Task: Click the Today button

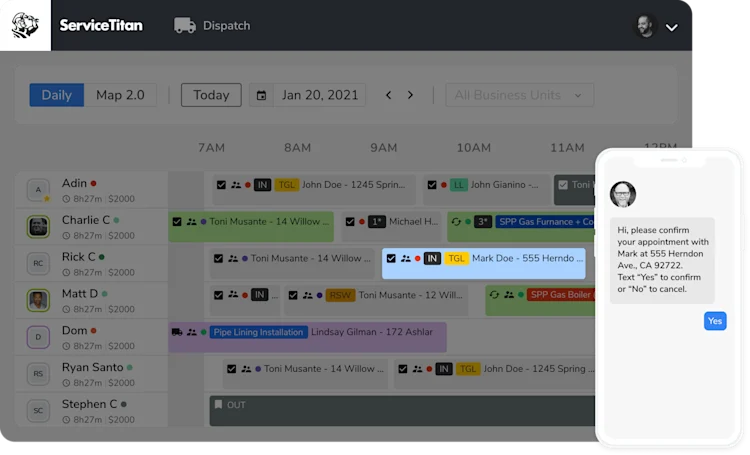Action: click(211, 95)
